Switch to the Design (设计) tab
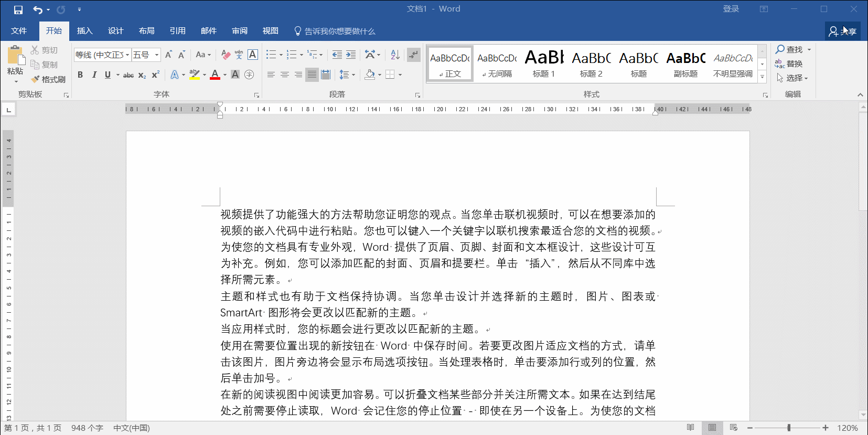The image size is (868, 435). [115, 31]
